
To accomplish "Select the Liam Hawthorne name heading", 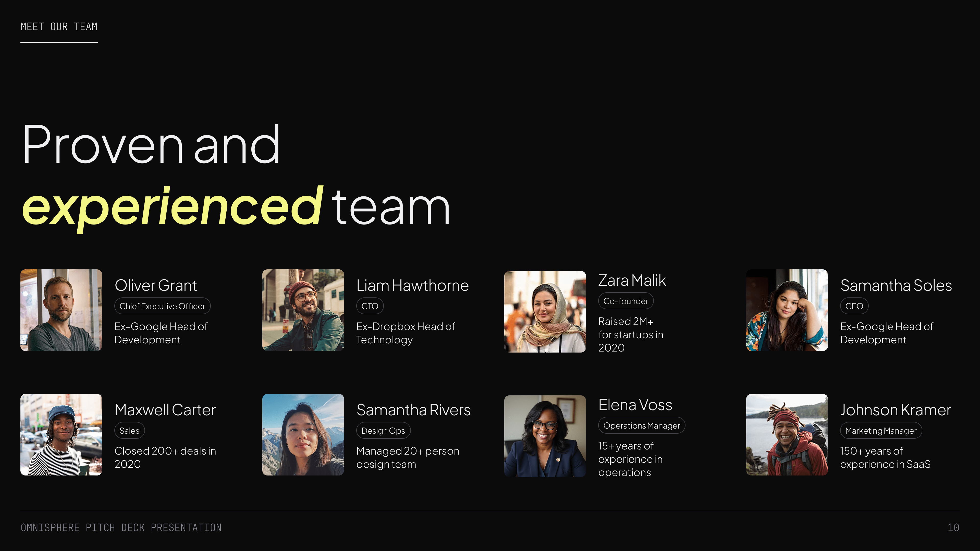I will (x=412, y=285).
